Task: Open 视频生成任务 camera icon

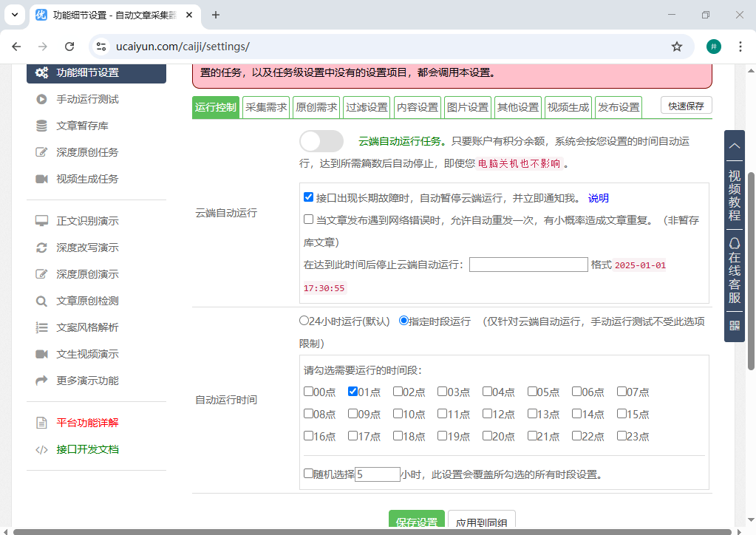Action: 43,178
